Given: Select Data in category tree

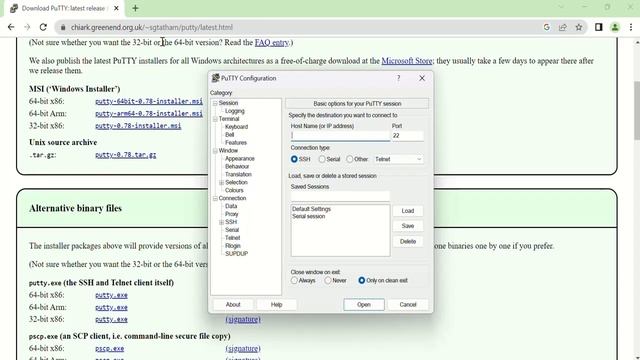Looking at the screenshot, I should [231, 207].
